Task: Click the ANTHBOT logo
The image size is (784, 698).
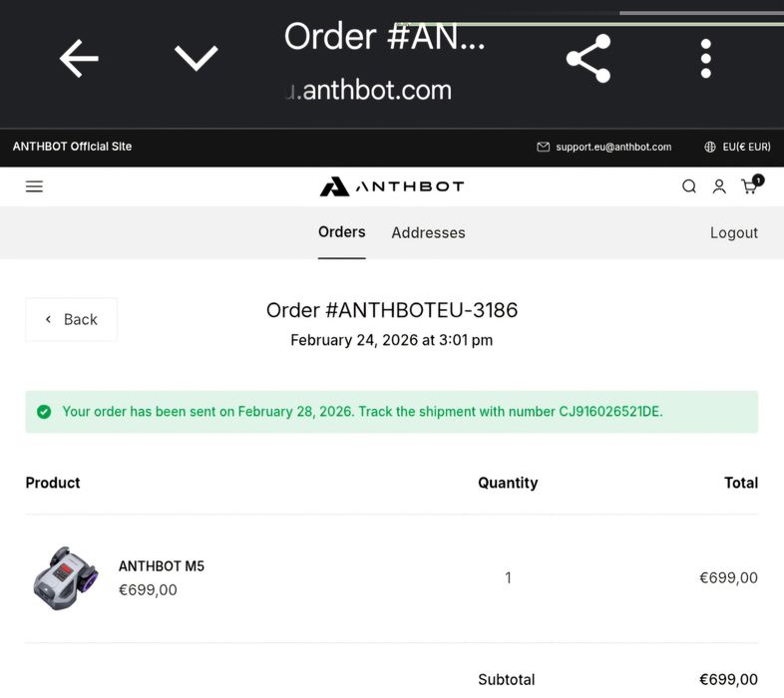Action: [x=392, y=186]
